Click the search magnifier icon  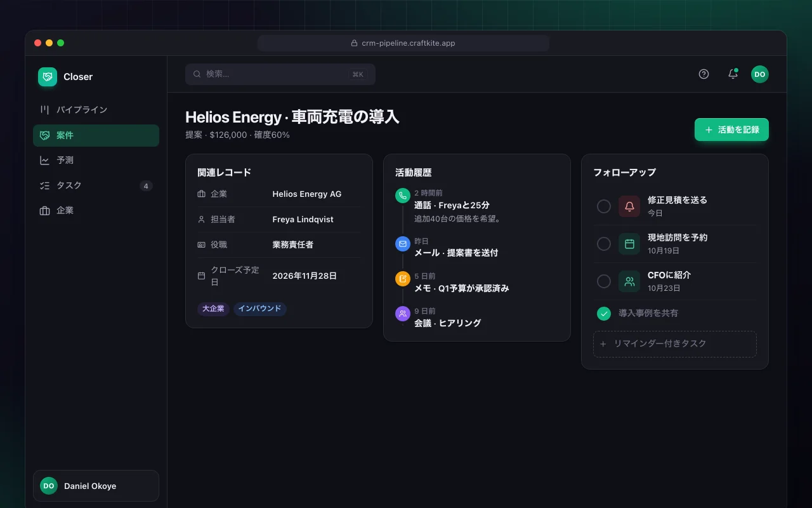197,74
